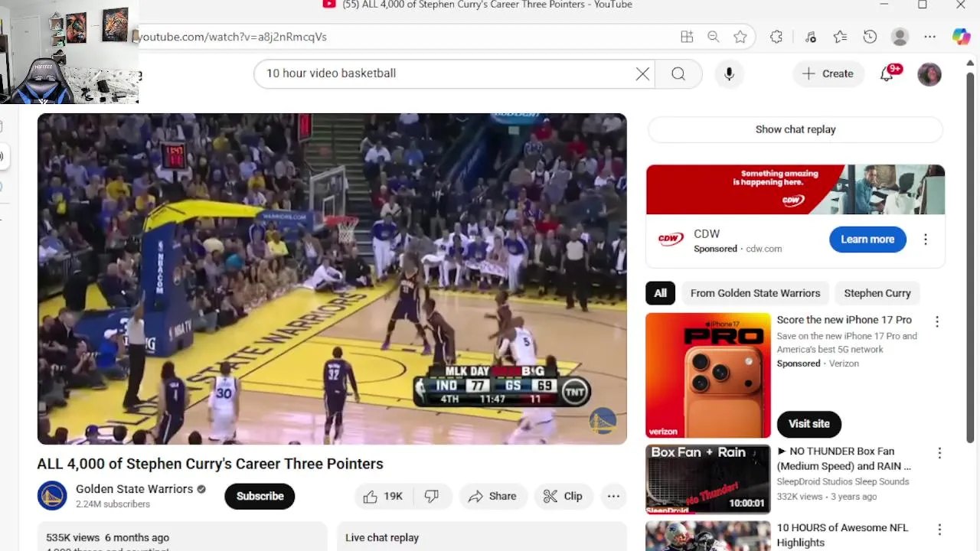Image resolution: width=980 pixels, height=551 pixels.
Task: Open options for 10 HOURS NFL Highlights video
Action: coord(939,530)
